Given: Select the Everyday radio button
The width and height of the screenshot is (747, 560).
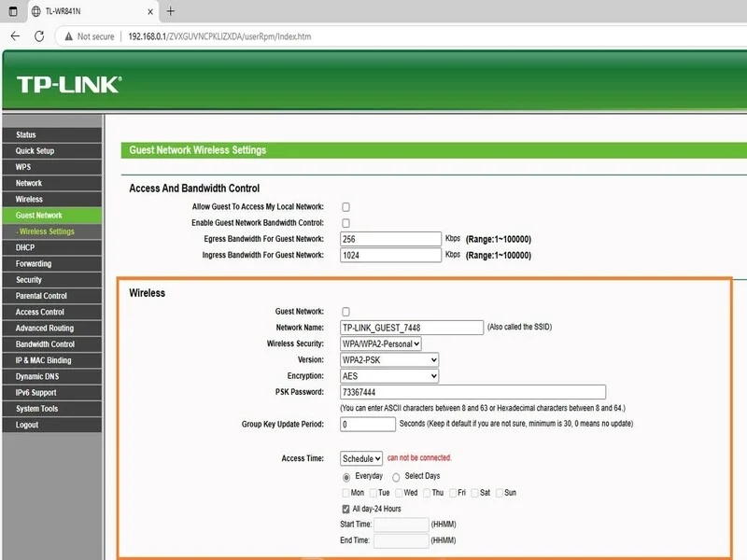Looking at the screenshot, I should point(346,477).
